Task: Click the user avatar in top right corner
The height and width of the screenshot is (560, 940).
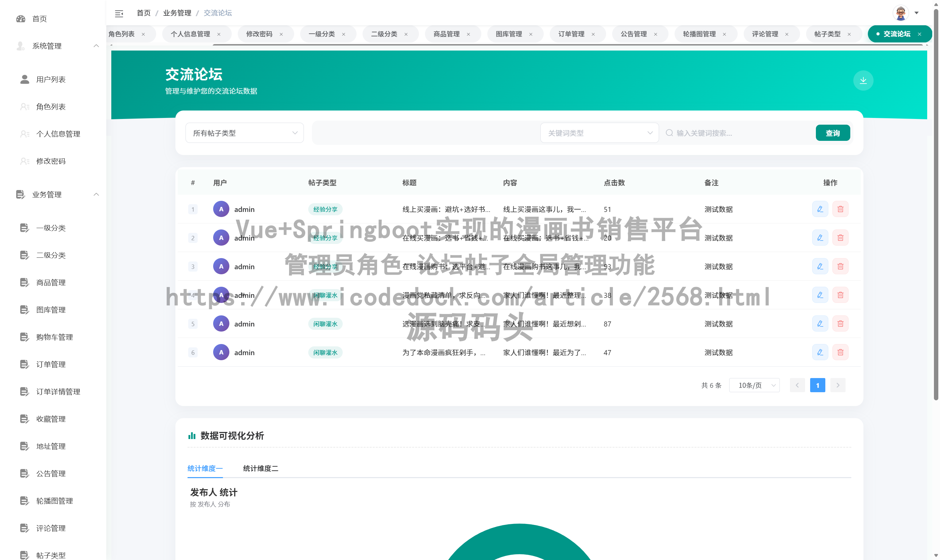Action: (901, 12)
